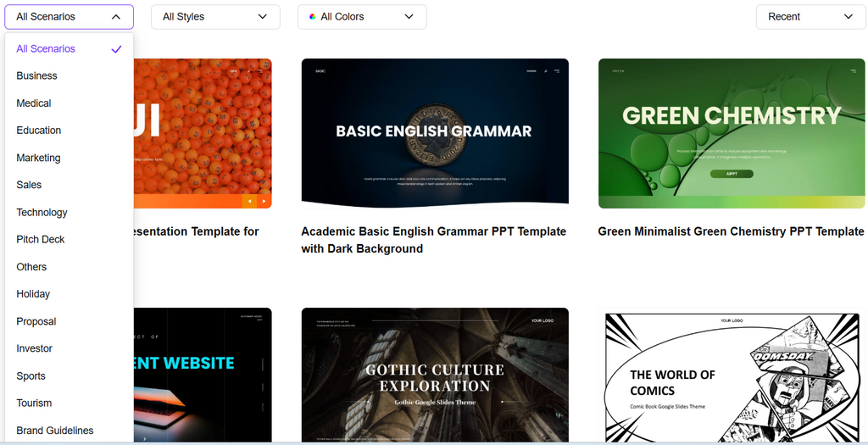Viewport: 868px width, 445px height.
Task: Select Business from the scenarios list
Action: coord(37,76)
